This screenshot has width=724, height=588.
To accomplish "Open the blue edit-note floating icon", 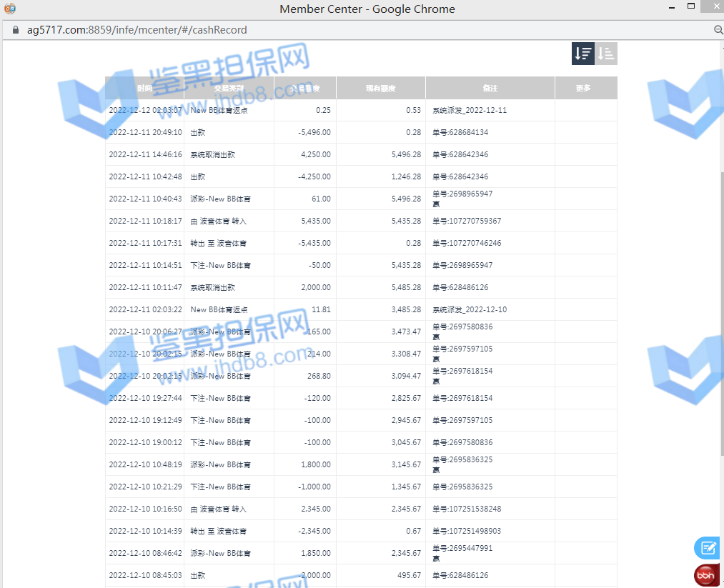I will click(708, 548).
